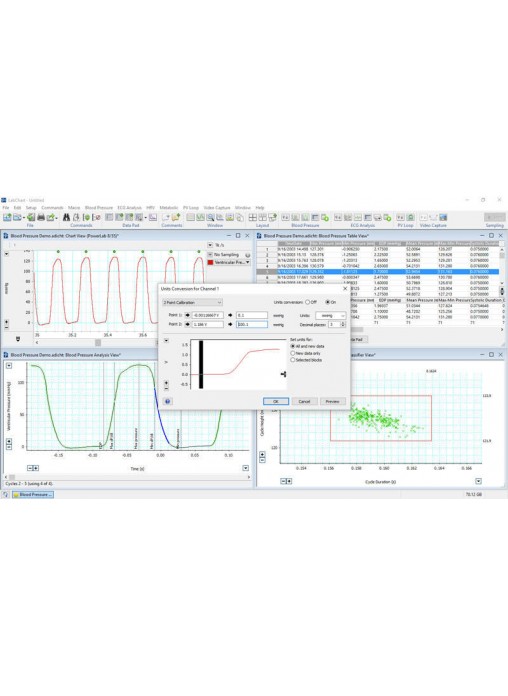Select highlighted row 5 in Blood Pressure table
The width and height of the screenshot is (508, 696).
(377, 272)
